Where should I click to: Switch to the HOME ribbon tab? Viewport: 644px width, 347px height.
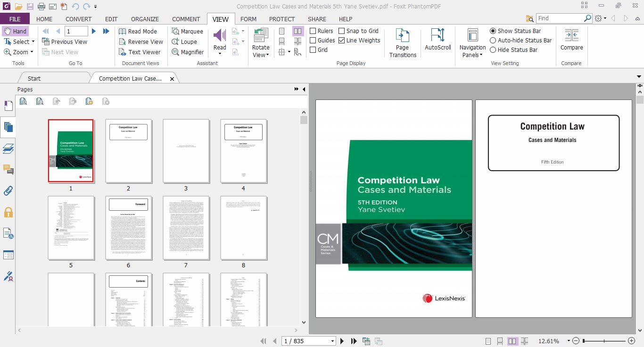[44, 19]
